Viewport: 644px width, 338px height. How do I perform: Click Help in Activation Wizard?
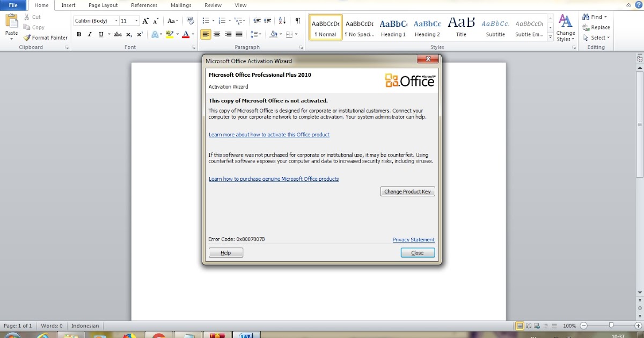226,253
